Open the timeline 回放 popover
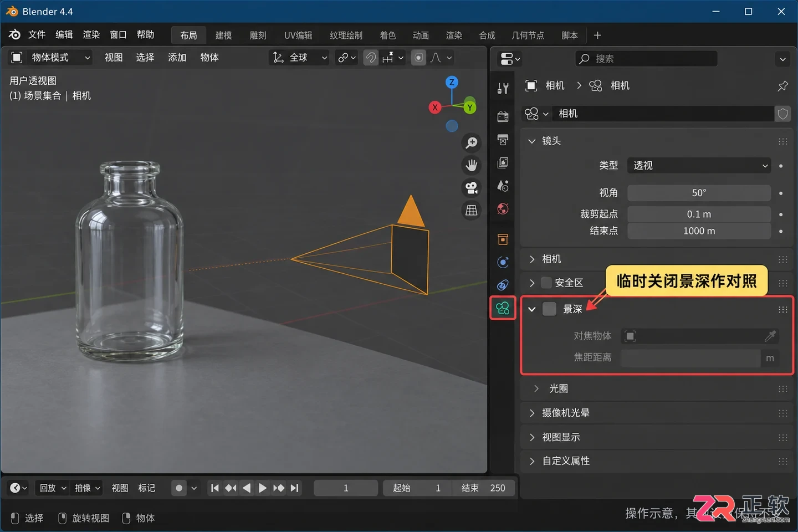The height and width of the screenshot is (532, 798). click(x=53, y=488)
